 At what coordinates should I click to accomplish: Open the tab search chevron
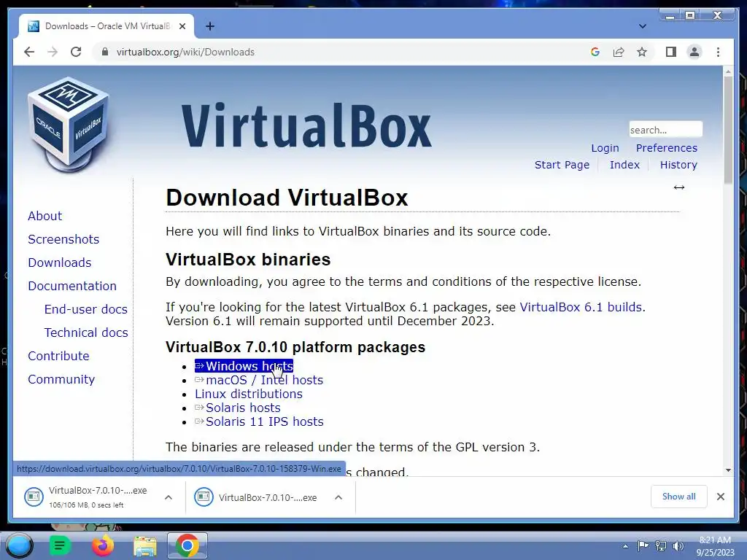[x=642, y=26]
